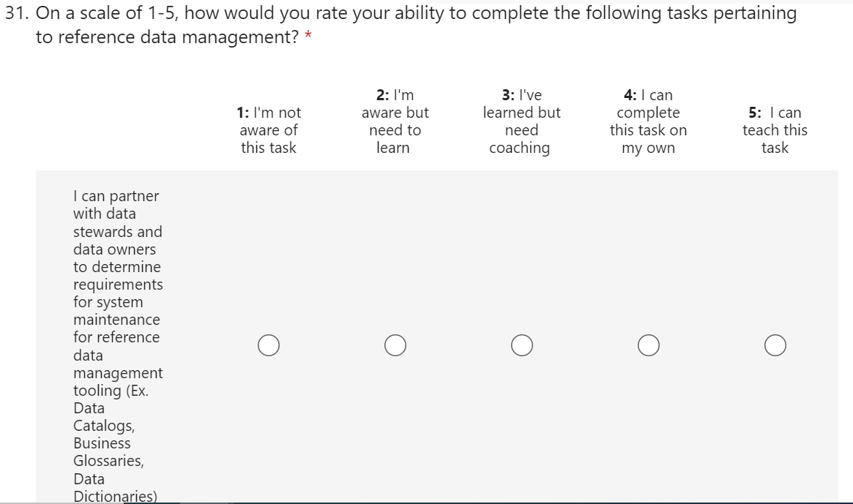Click the "2: I'm aware but need to learn" header

click(395, 121)
